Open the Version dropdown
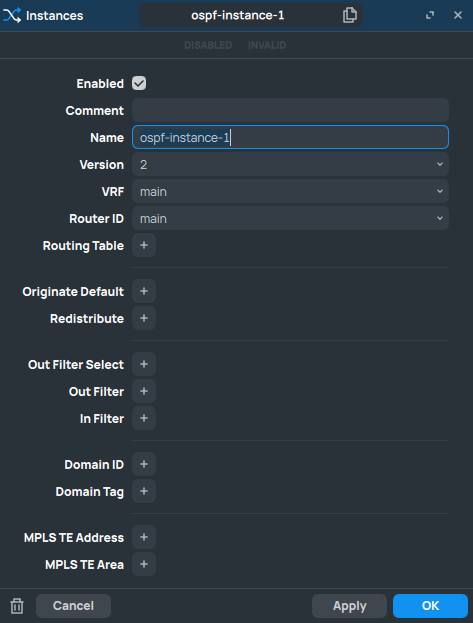 [x=291, y=164]
